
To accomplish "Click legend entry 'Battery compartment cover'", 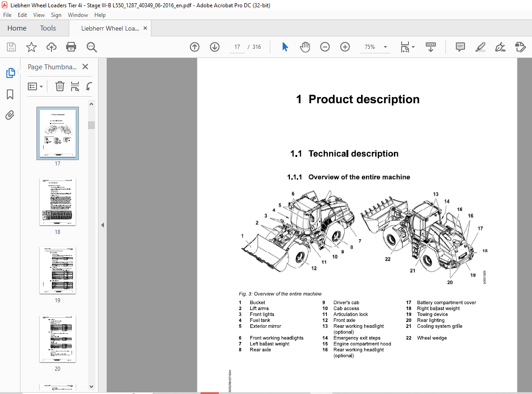I will 446,302.
